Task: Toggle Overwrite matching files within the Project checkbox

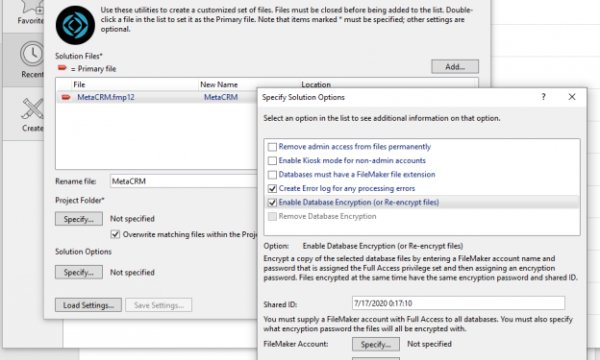Action: 115,234
